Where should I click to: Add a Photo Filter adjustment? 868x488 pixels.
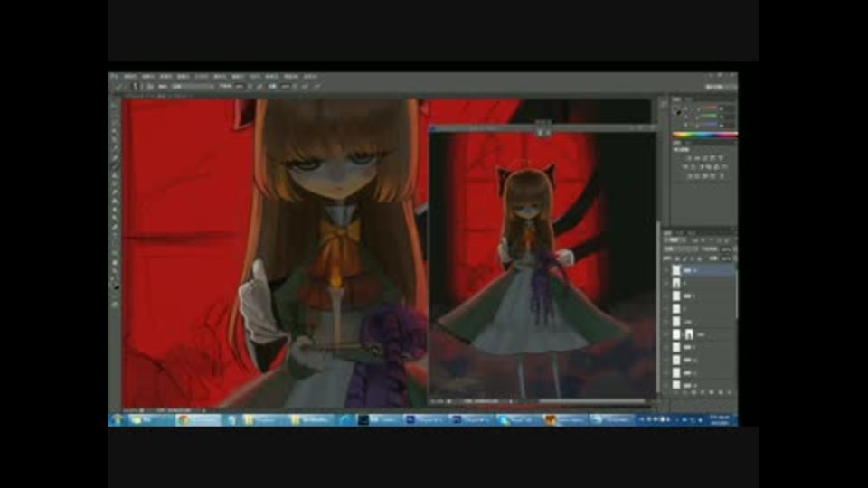(709, 166)
